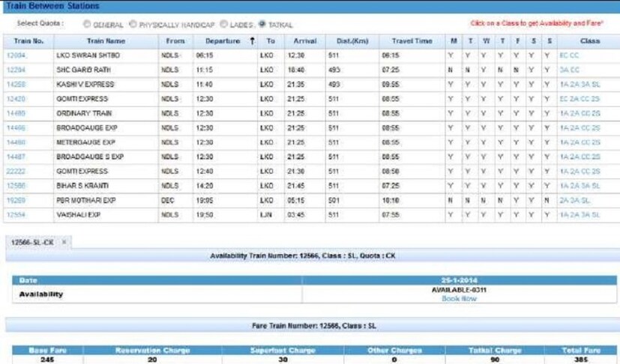Click the Travel Time column header
This screenshot has width=620, height=364.
click(x=412, y=41)
